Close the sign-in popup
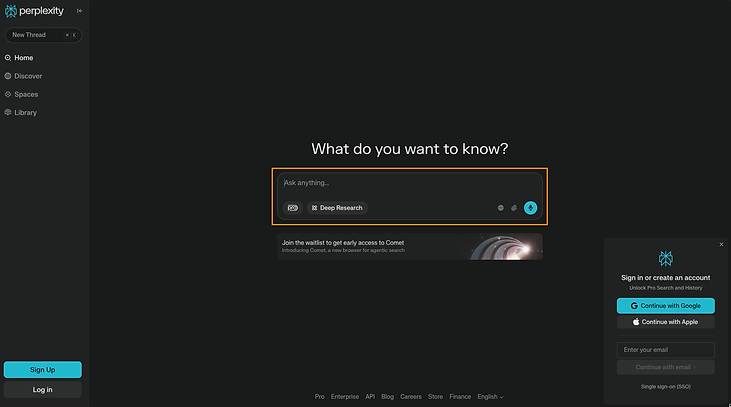 pos(721,244)
